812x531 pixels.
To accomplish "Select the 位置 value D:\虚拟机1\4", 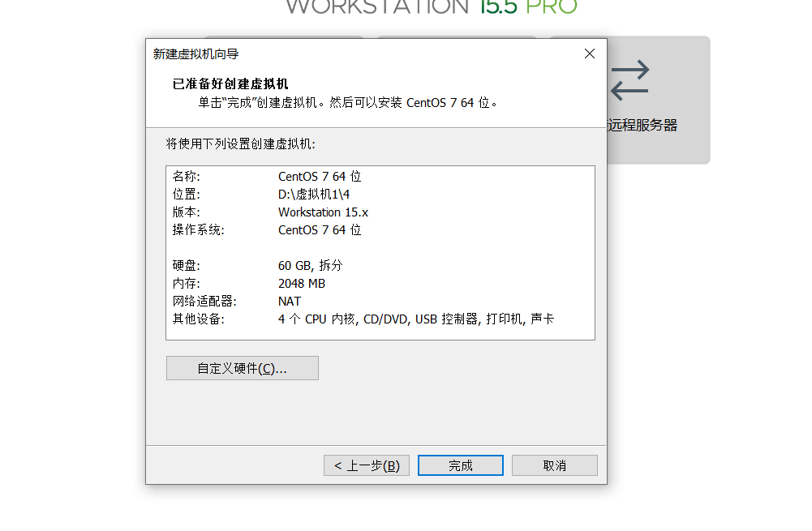I will tap(314, 194).
